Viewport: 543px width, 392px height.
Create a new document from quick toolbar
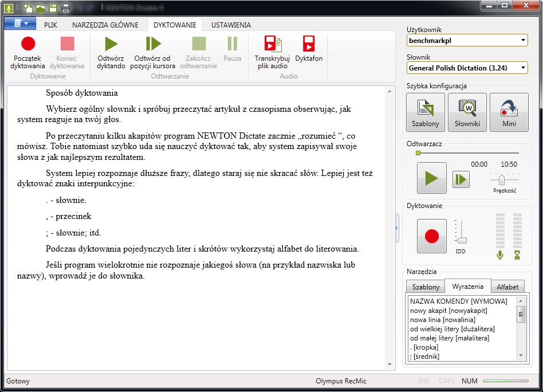pyautogui.click(x=28, y=7)
